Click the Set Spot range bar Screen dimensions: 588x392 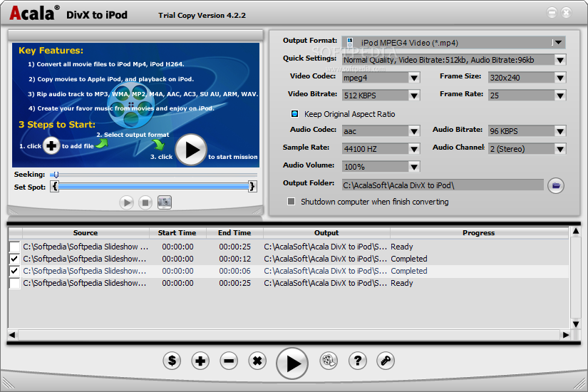pos(153,186)
